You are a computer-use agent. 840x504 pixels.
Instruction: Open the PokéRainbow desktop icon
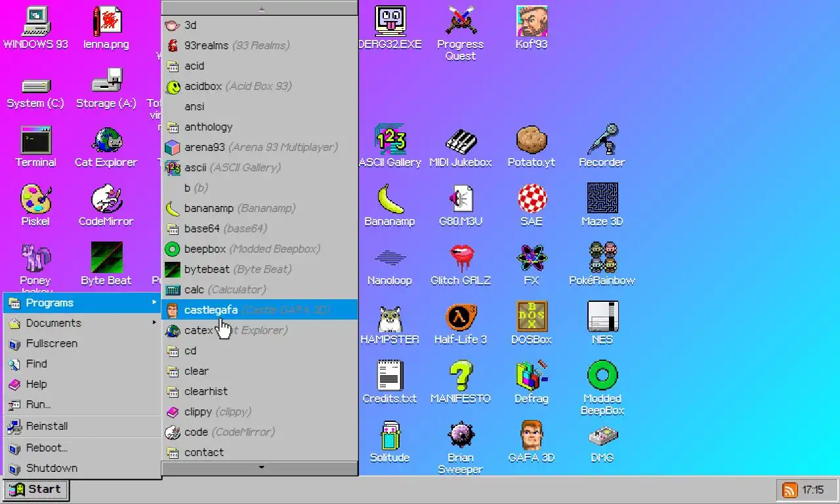(x=602, y=264)
